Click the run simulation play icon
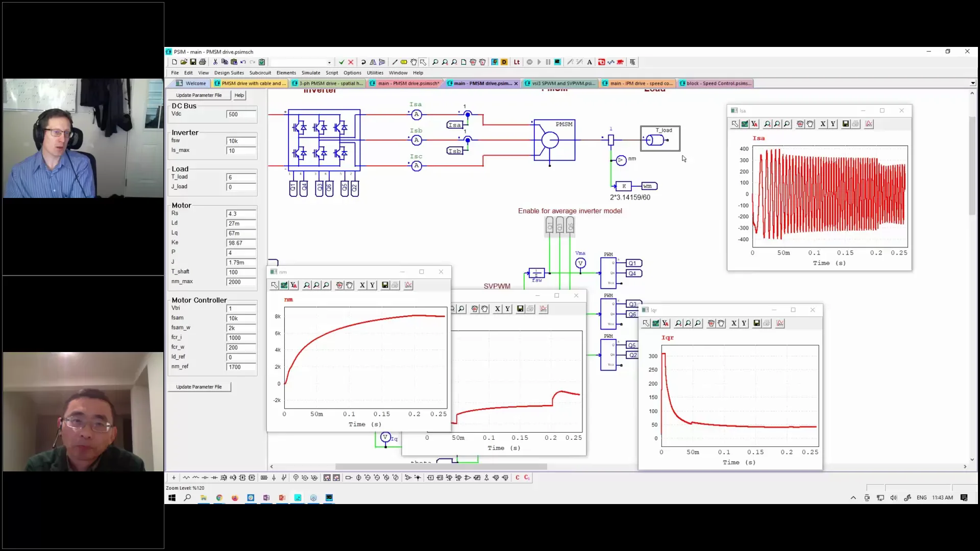 pyautogui.click(x=539, y=62)
